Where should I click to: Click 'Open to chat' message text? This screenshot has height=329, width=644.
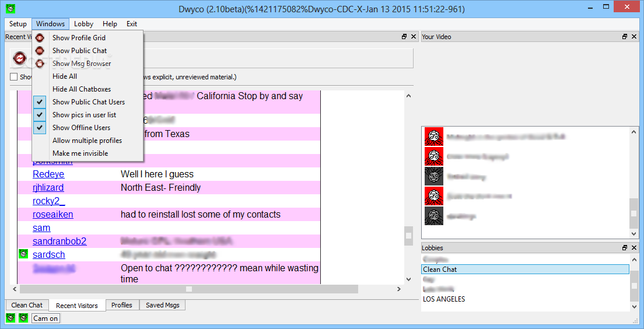click(219, 274)
